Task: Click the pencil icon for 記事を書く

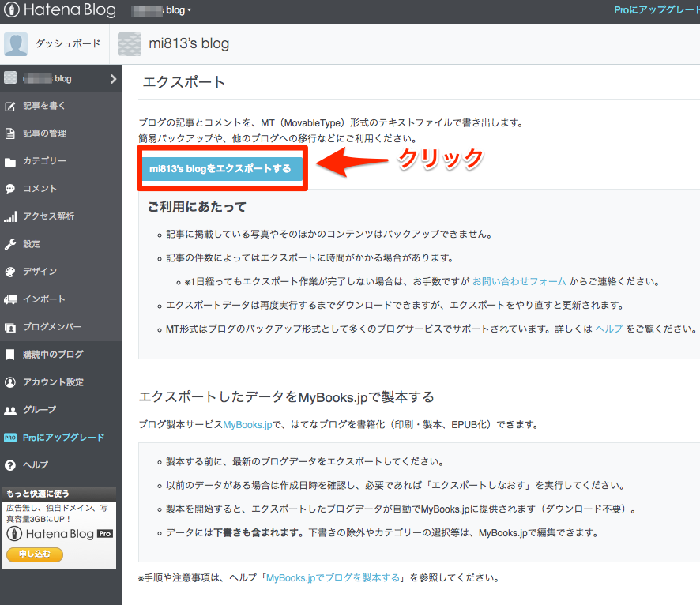Action: point(9,106)
